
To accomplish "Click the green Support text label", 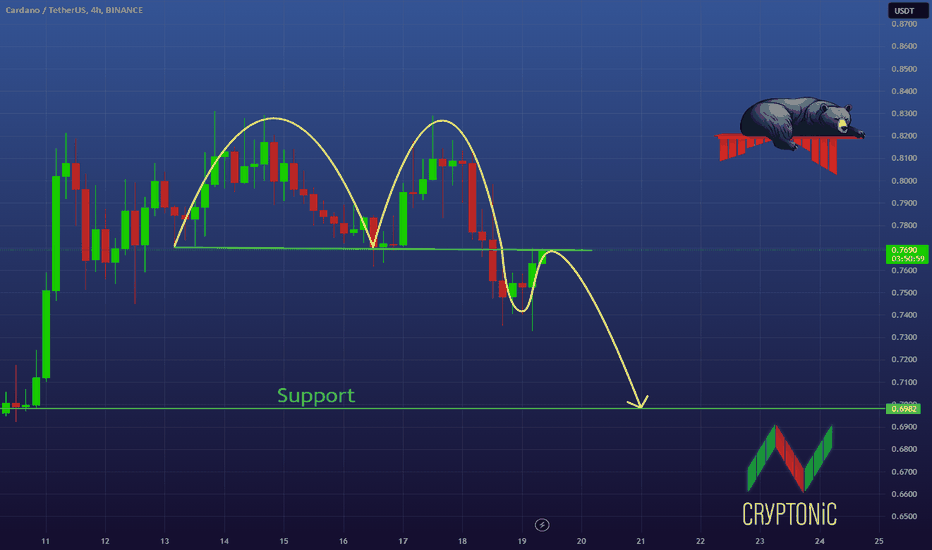I will pos(316,395).
